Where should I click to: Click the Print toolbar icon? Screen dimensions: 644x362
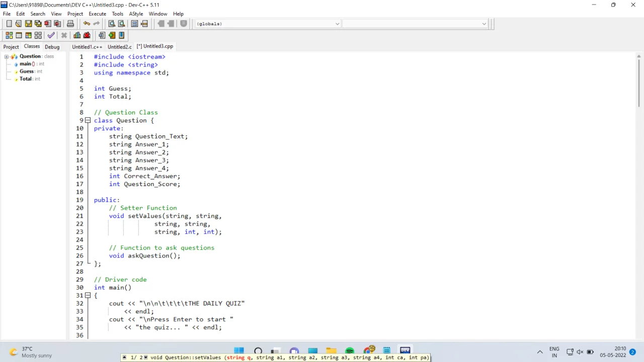pos(70,24)
